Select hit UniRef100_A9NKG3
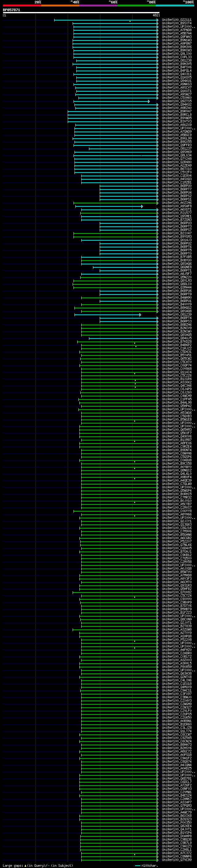Viewport: 197px width, 868px height. point(176,84)
